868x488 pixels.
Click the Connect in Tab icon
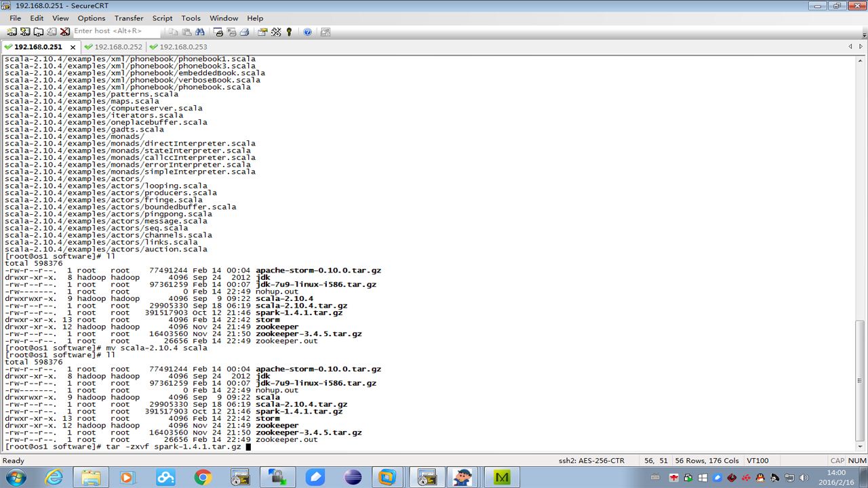[39, 31]
